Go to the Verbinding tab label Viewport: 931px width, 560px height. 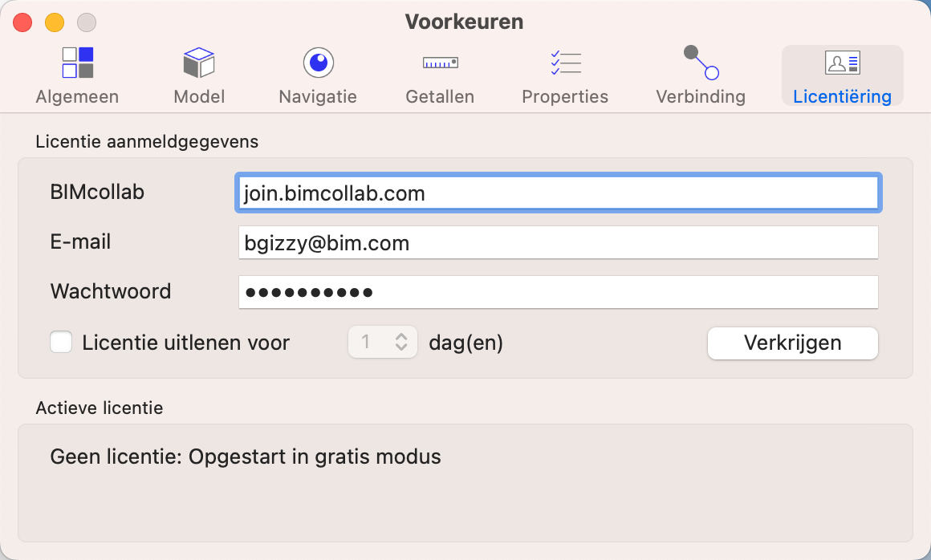click(x=701, y=97)
